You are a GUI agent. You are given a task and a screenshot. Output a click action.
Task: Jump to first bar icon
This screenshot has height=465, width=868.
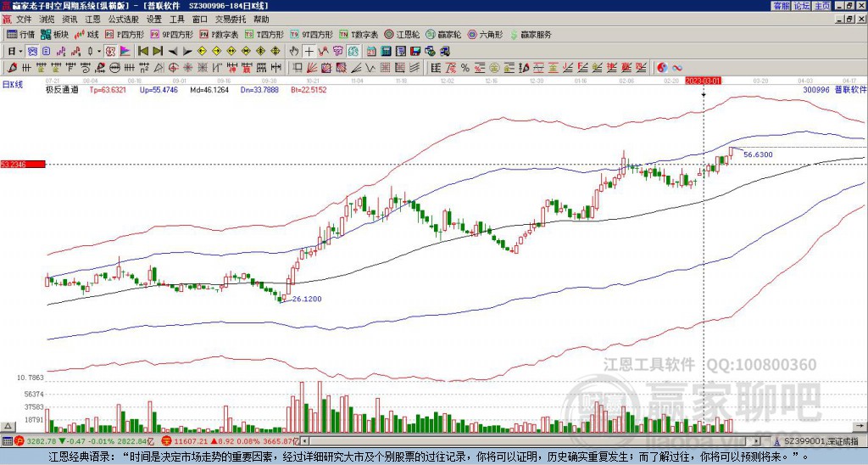(x=142, y=52)
